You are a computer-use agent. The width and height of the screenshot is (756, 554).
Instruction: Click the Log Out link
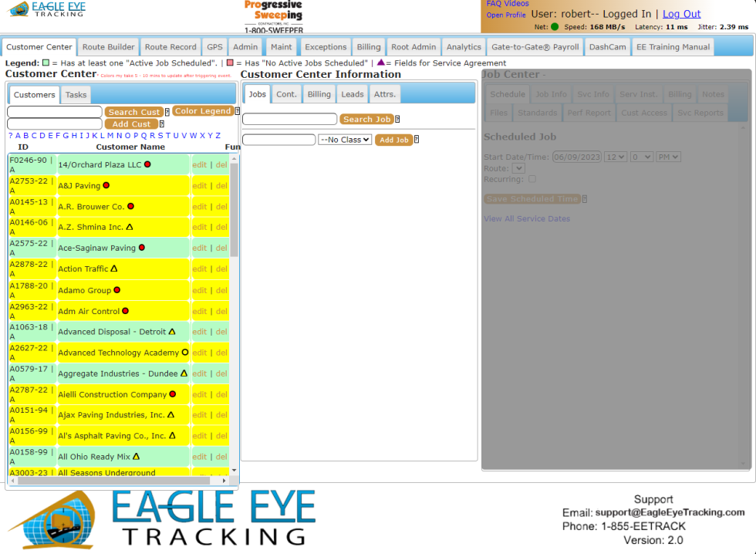pyautogui.click(x=681, y=13)
